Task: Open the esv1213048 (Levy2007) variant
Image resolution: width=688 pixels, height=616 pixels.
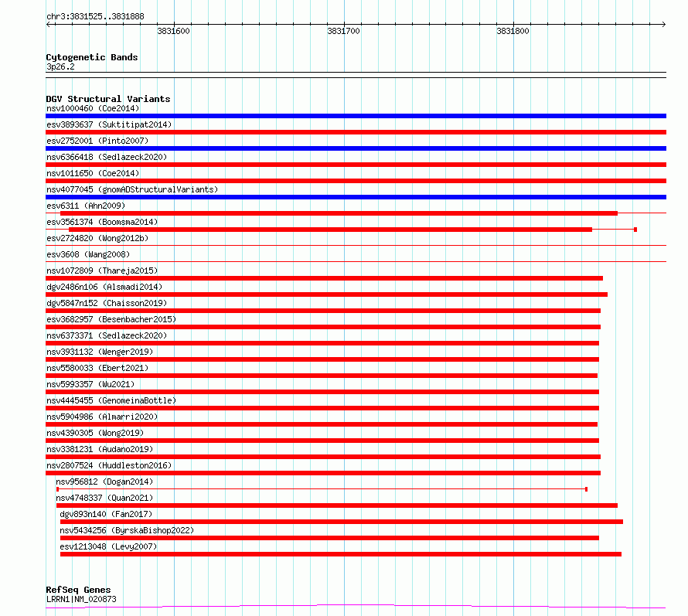Action: click(x=108, y=546)
